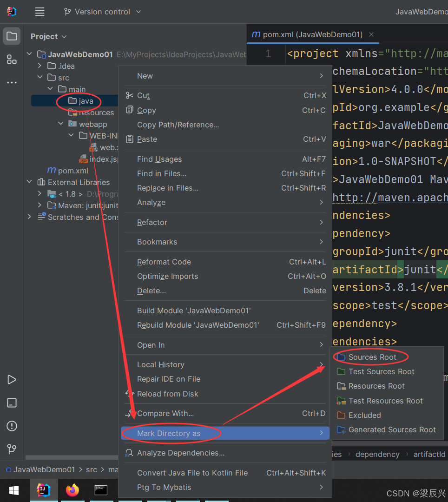
Task: Collapse External Libraries node
Action: click(x=29, y=182)
